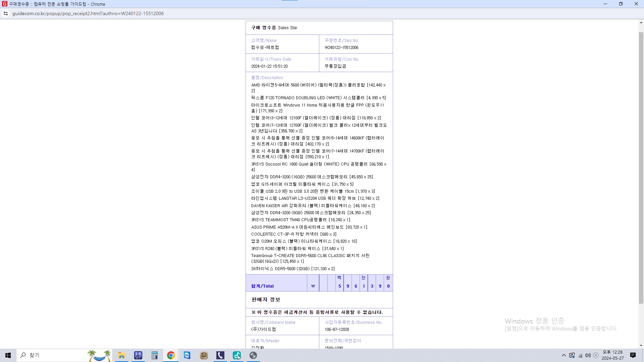
Task: Click the 주문번호/Seq No. label
Action: point(341,41)
